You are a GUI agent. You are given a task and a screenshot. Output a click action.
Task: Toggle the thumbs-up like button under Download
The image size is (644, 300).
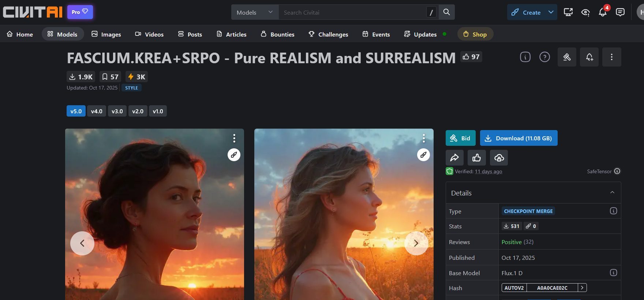click(476, 157)
